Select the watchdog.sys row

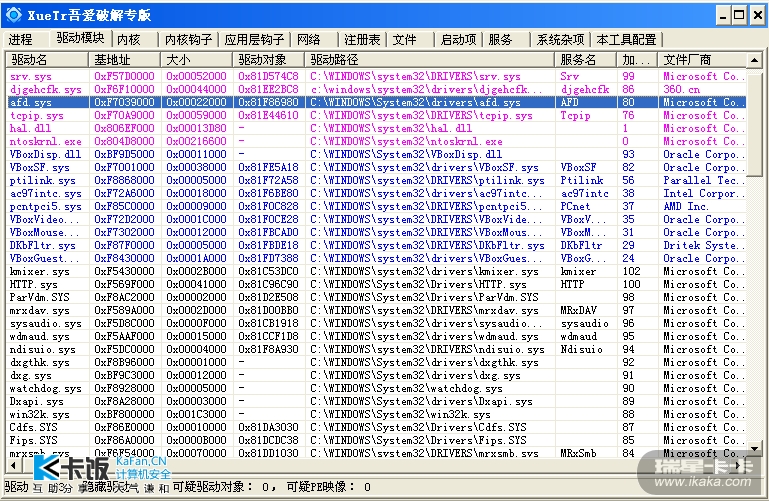point(376,388)
